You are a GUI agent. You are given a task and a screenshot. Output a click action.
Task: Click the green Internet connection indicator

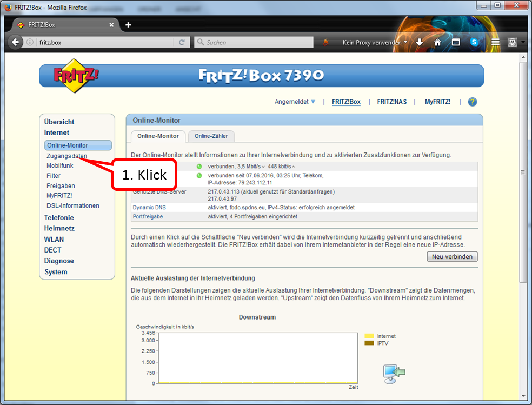(199, 175)
